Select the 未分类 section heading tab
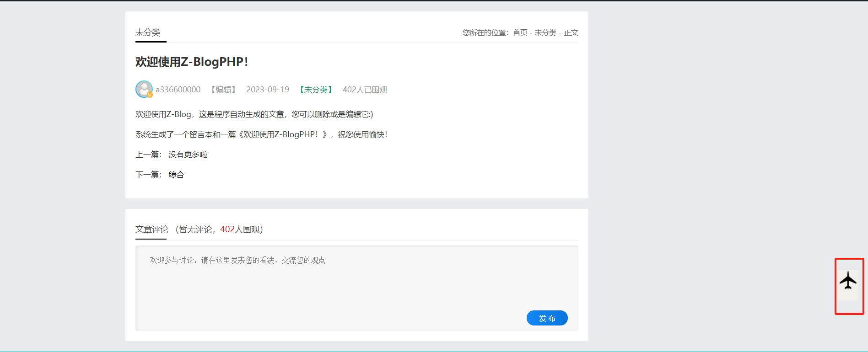Screen dimensions: 868x352 pyautogui.click(x=148, y=32)
